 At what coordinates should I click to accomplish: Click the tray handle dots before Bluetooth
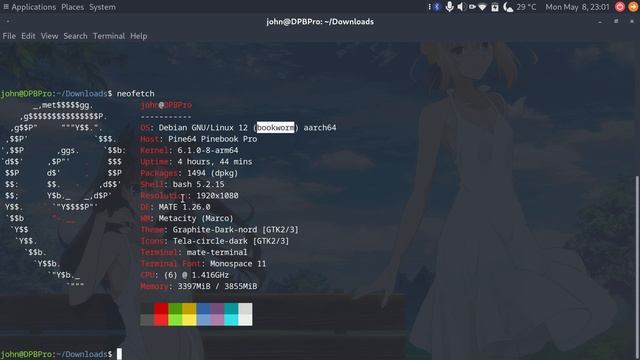click(x=429, y=7)
